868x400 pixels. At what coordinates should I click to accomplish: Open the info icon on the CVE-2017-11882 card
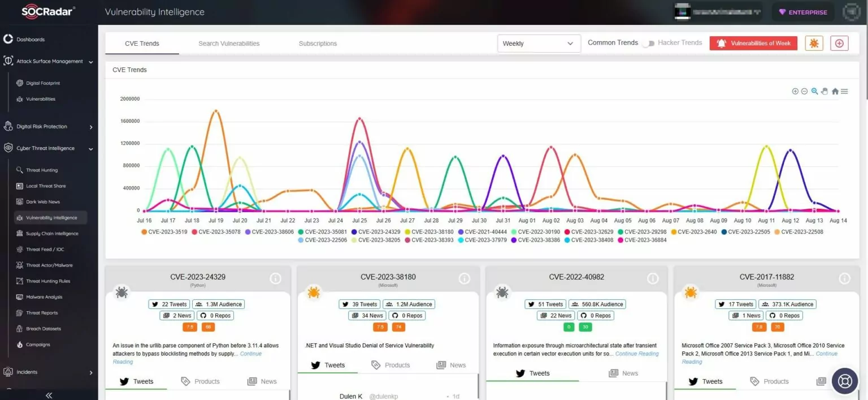(844, 278)
